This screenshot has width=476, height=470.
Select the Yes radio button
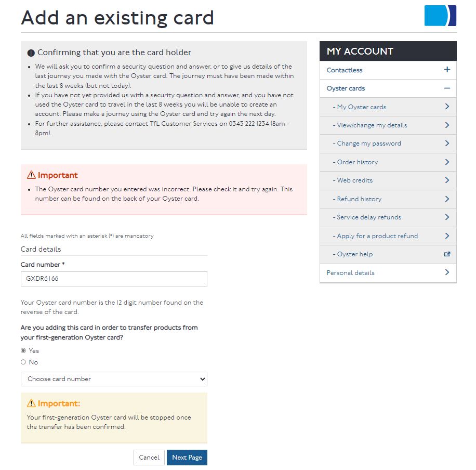(23, 350)
